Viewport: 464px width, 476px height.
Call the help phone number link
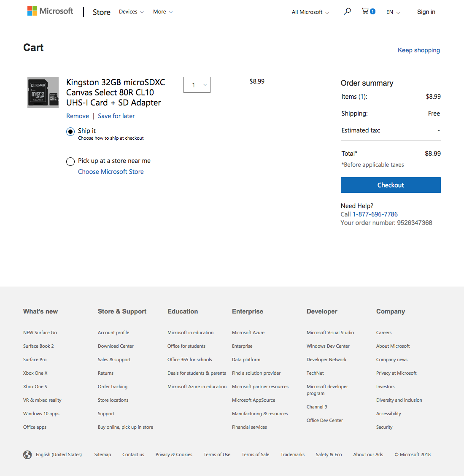pyautogui.click(x=375, y=214)
